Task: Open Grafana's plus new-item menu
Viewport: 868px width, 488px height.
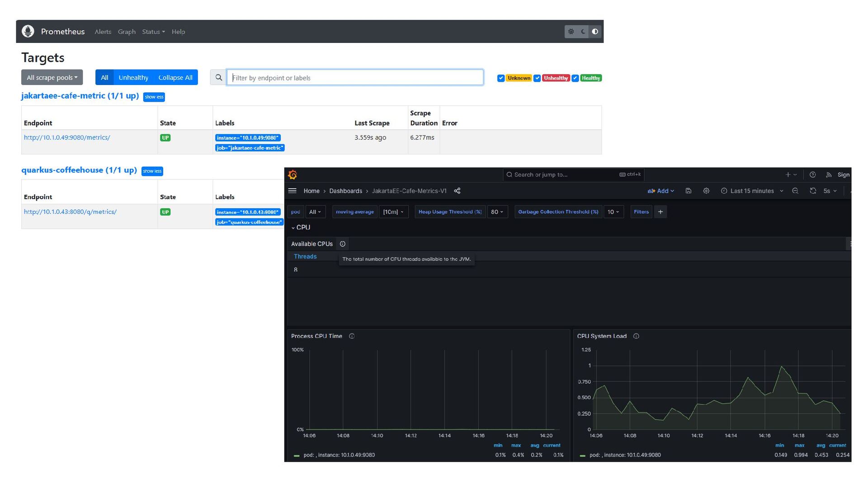Action: click(791, 174)
